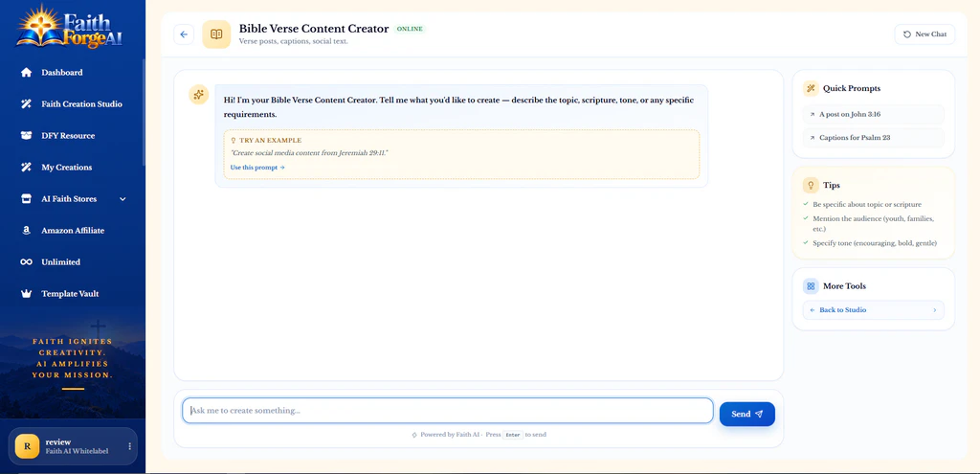Open the three-dot menu beside review user

click(x=130, y=446)
